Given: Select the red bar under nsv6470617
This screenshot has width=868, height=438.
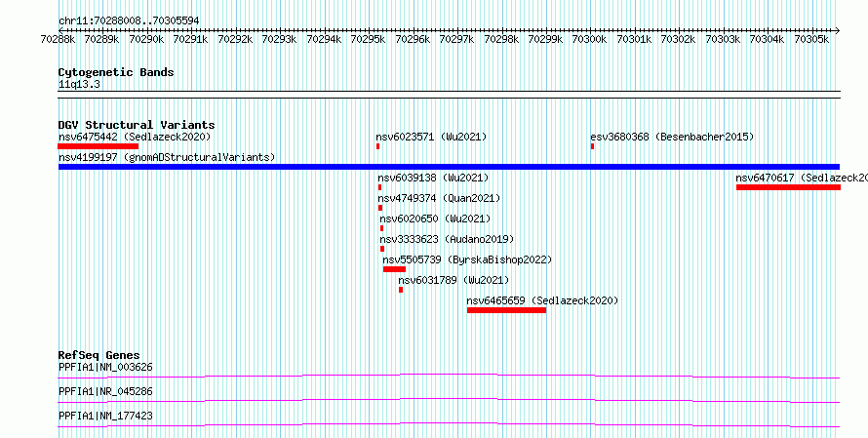Looking at the screenshot, I should (x=788, y=187).
